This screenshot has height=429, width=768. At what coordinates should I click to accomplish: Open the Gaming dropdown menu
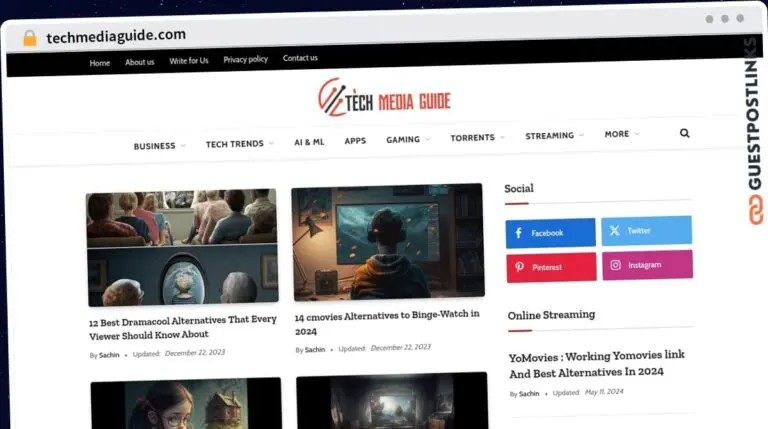[x=407, y=140]
